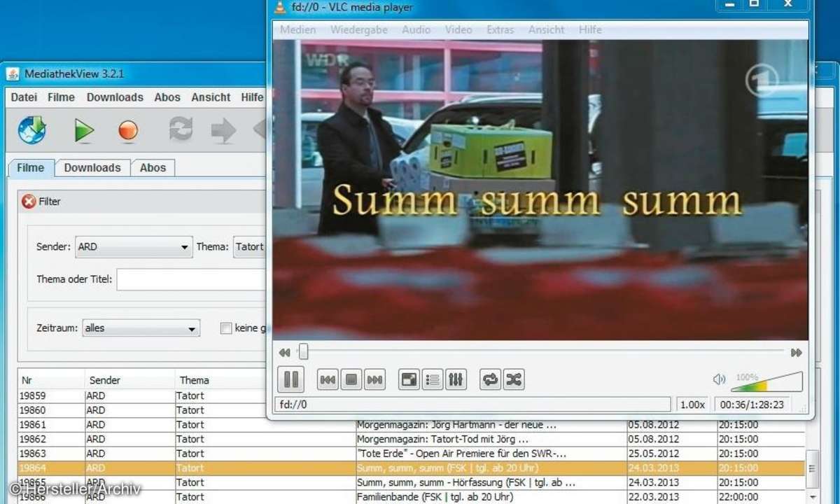The height and width of the screenshot is (504, 840).
Task: Open the Extras menu in VLC
Action: [x=500, y=29]
